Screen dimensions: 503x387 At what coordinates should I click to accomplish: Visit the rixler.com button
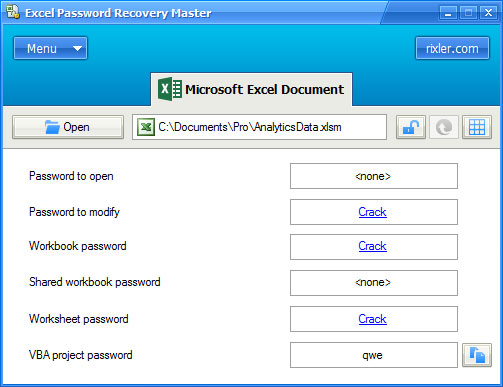pyautogui.click(x=452, y=48)
